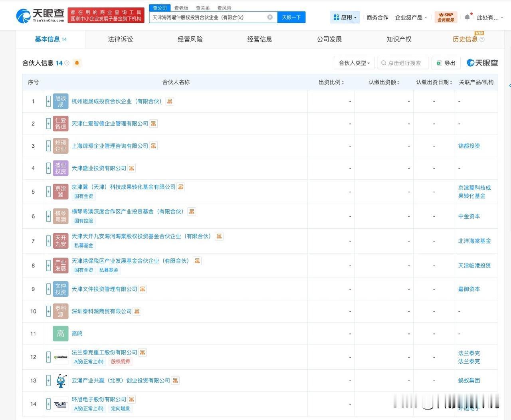Open the 锦都投资 related institution link
The width and height of the screenshot is (511, 420).
469,146
